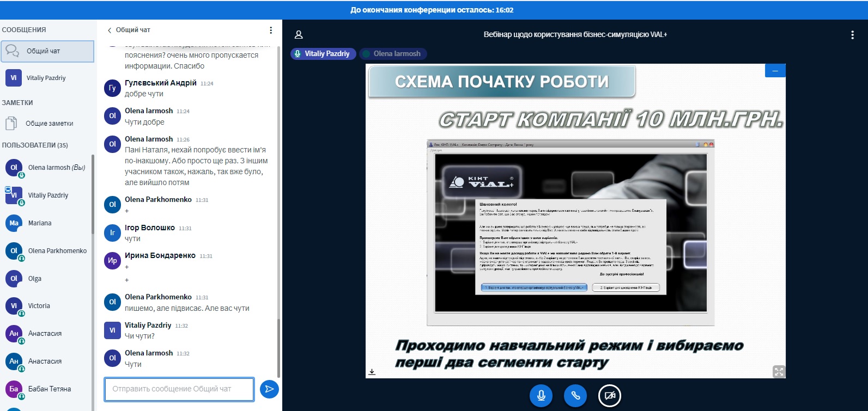Make presentation fullscreen
This screenshot has width=868, height=411.
click(779, 372)
